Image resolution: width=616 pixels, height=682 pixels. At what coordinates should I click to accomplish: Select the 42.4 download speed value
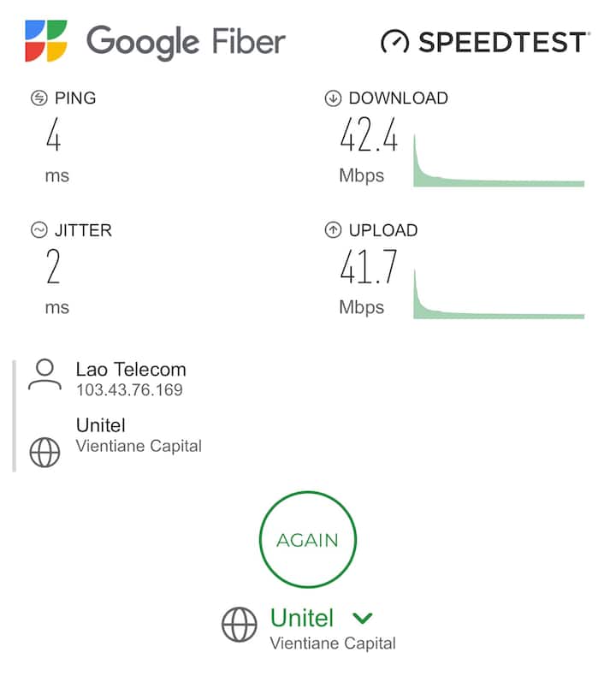(x=369, y=135)
